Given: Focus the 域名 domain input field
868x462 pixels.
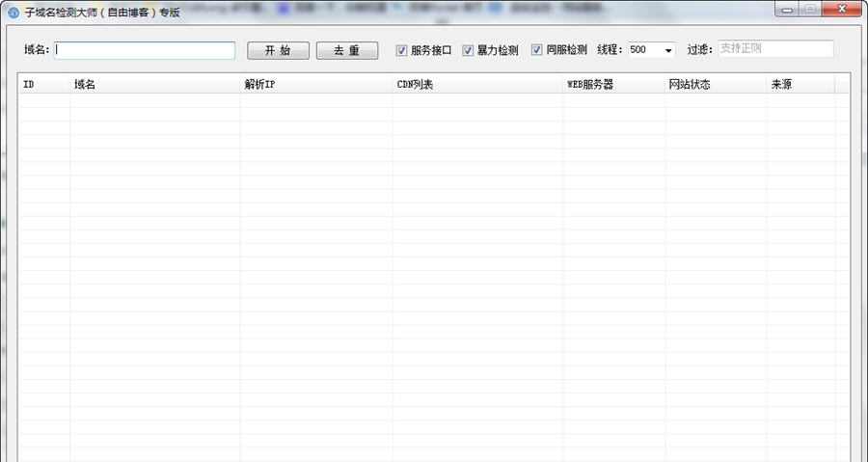Looking at the screenshot, I should [145, 50].
